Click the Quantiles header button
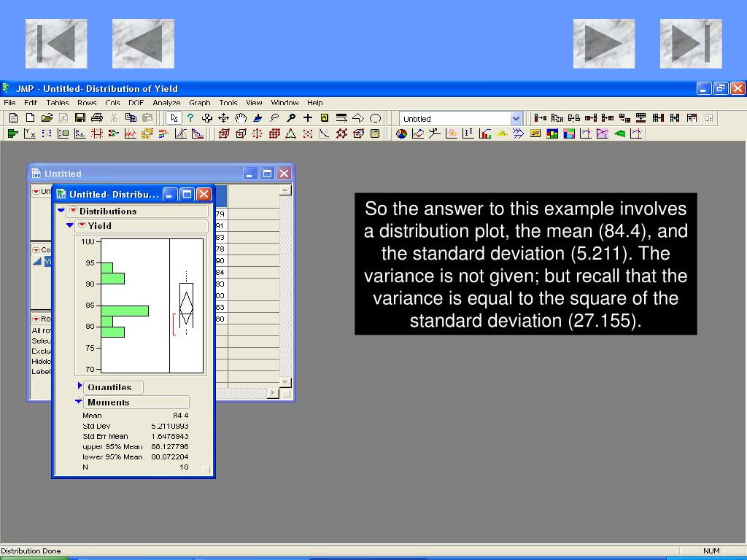The height and width of the screenshot is (560, 747). click(113, 387)
